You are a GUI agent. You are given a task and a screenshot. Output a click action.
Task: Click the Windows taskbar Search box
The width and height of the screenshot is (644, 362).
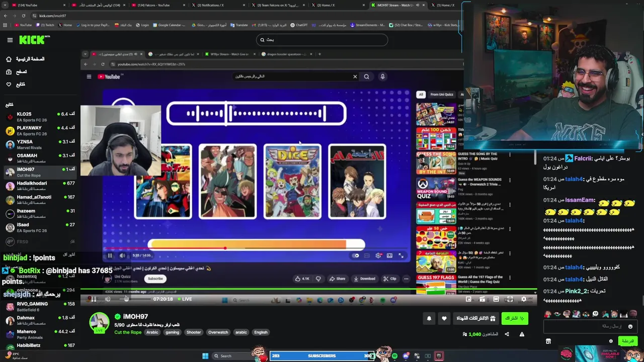click(x=232, y=356)
